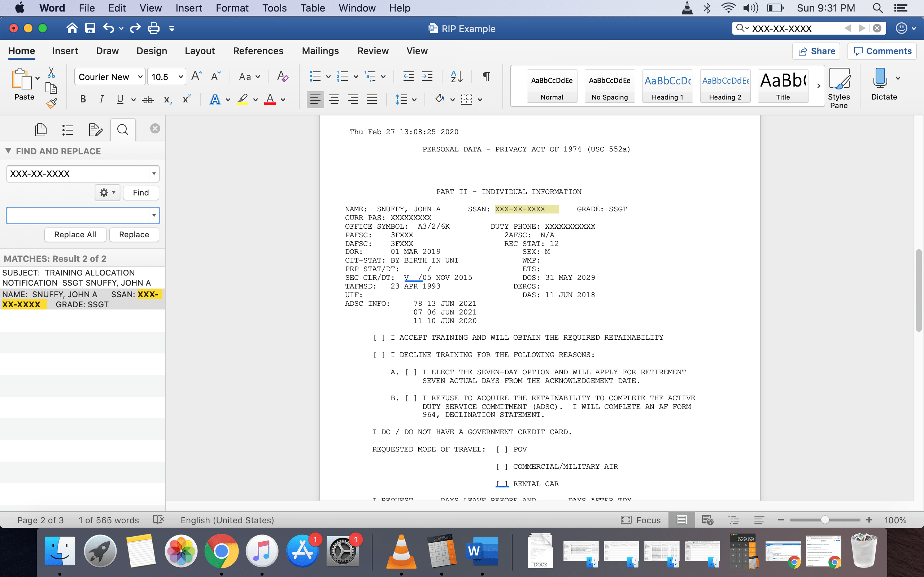Adjust the zoom slider handle
Viewport: 924px width, 577px height.
(x=825, y=520)
